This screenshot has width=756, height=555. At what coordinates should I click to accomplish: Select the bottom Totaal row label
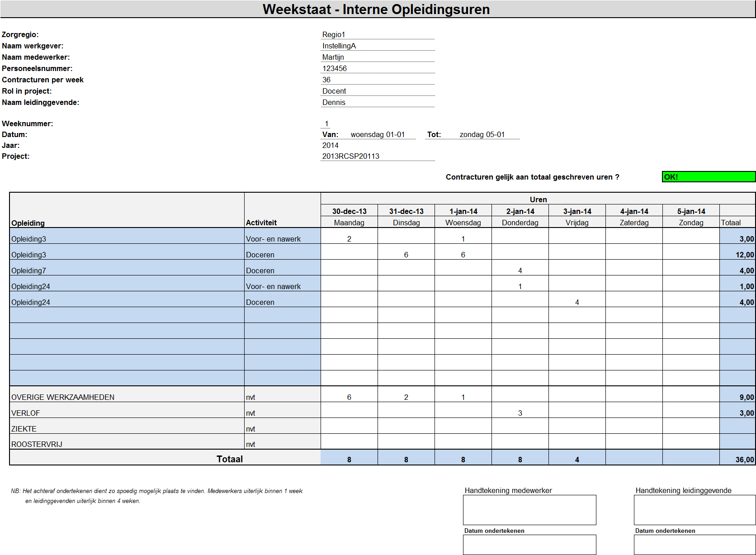tap(230, 459)
